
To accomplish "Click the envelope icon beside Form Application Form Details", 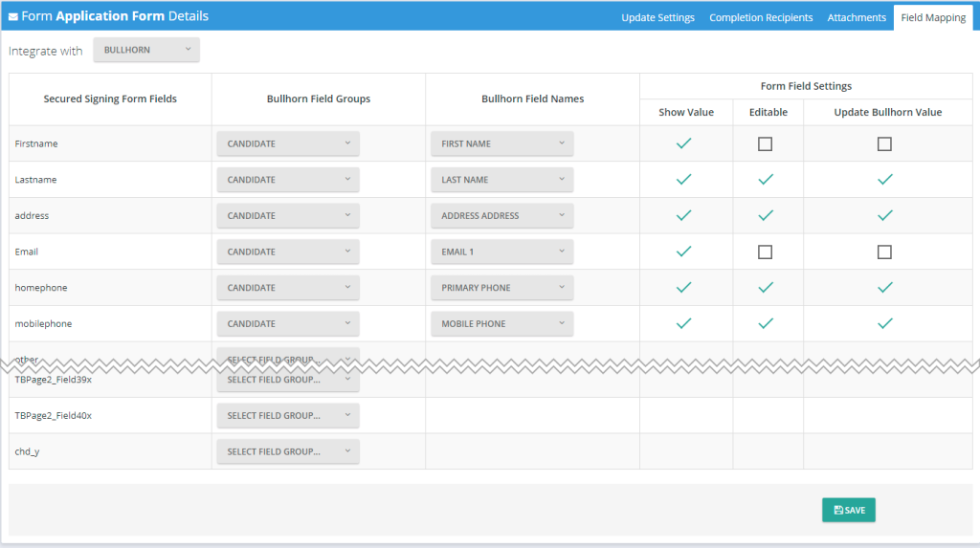I will [x=13, y=17].
